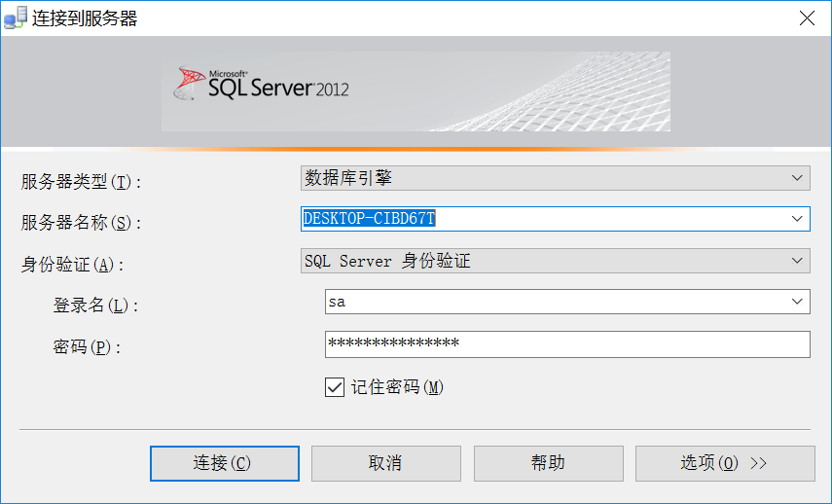Viewport: 832px width, 504px height.
Task: Click the connect-to-server title bar icon
Action: click(15, 18)
